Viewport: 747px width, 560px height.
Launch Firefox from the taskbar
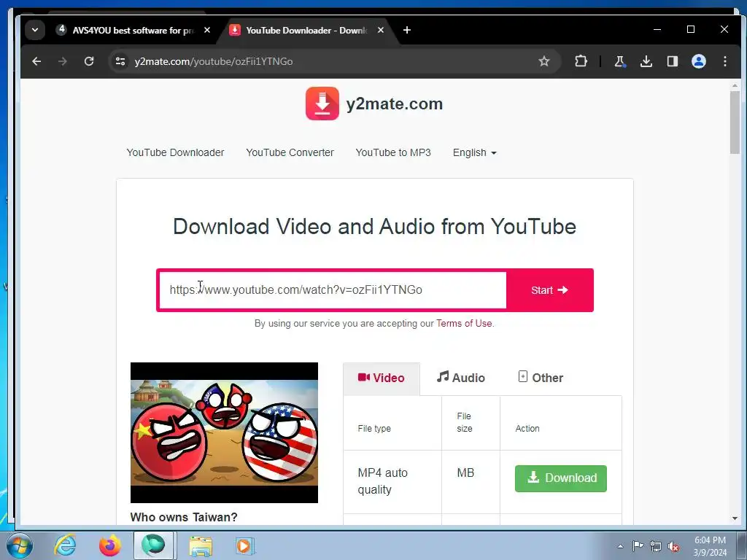click(109, 545)
